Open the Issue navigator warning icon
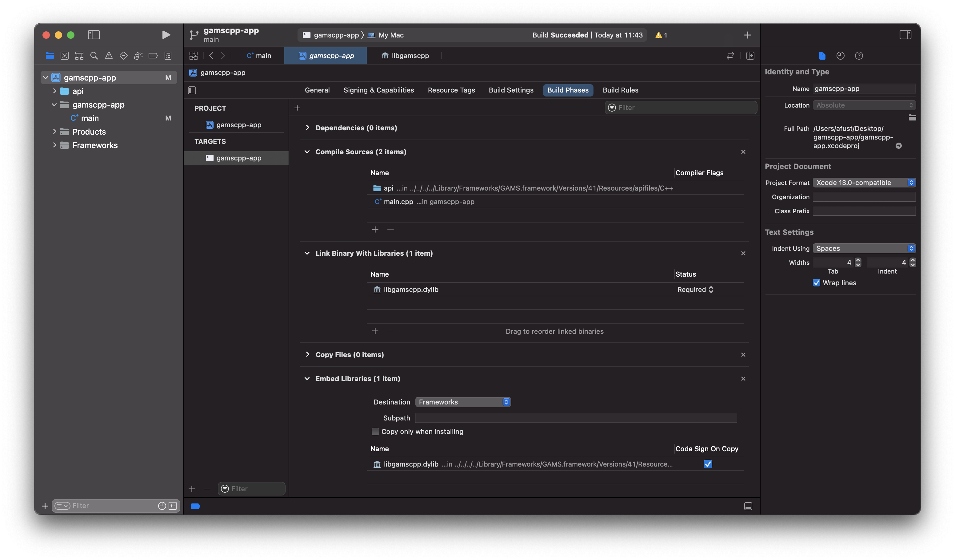 click(x=109, y=56)
